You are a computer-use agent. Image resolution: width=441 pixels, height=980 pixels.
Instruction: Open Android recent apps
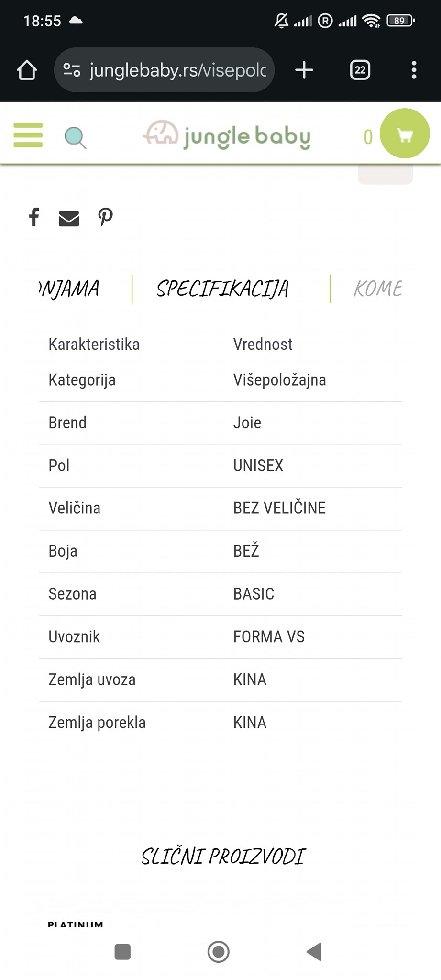coord(122,952)
